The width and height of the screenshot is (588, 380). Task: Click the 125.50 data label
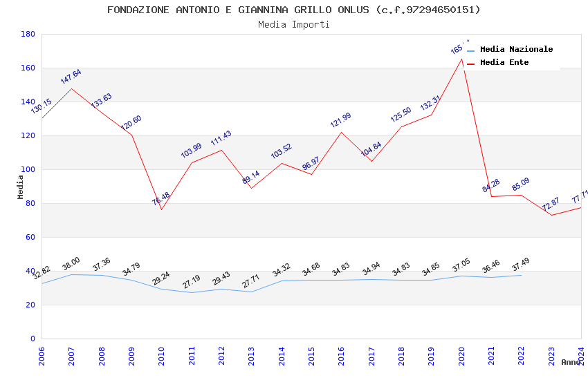click(401, 115)
